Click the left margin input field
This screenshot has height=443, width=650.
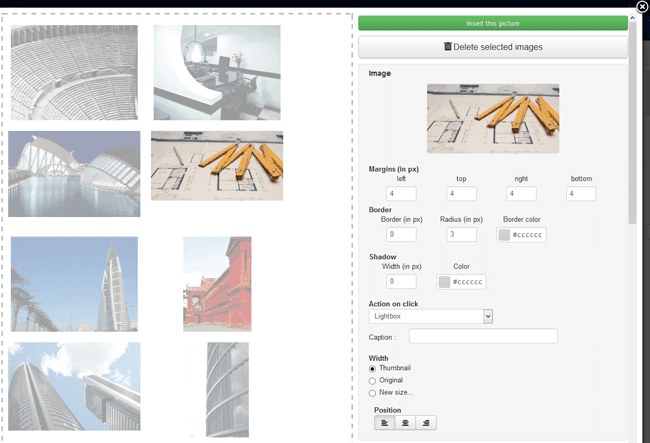pos(402,193)
